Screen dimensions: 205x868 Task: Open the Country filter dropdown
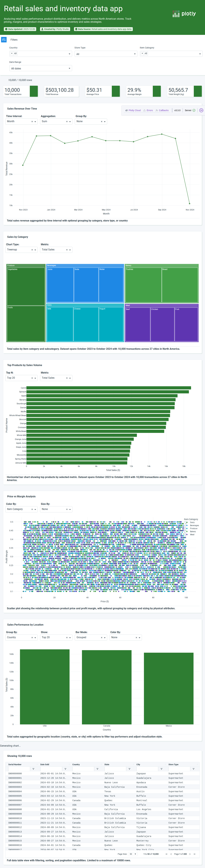click(x=41, y=54)
